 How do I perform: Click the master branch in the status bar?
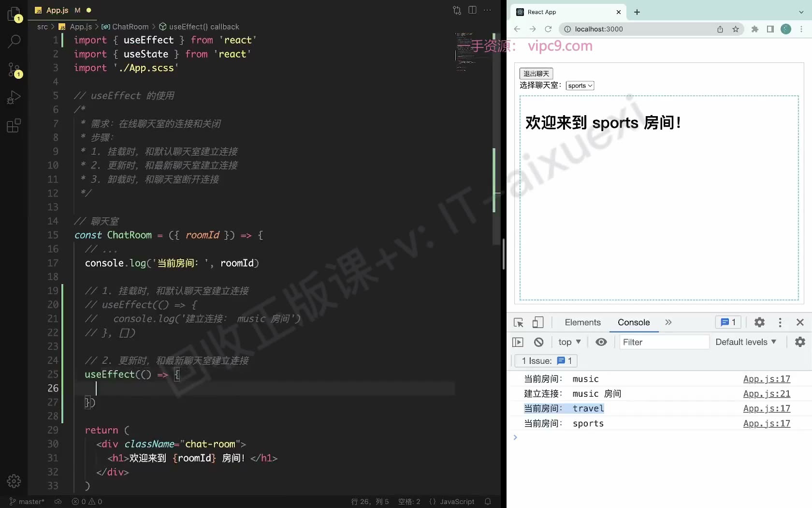tap(27, 502)
